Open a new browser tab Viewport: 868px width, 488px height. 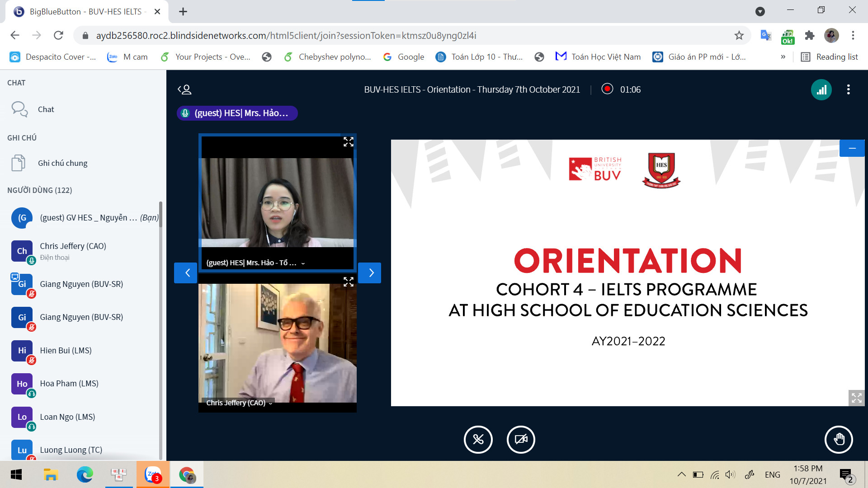tap(183, 12)
